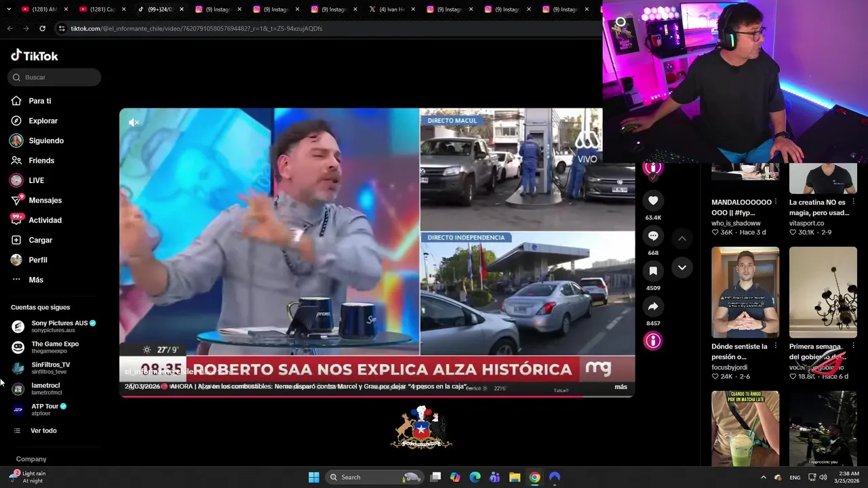This screenshot has width=868, height=488.
Task: Open lametrocl account link
Action: [x=38, y=388]
